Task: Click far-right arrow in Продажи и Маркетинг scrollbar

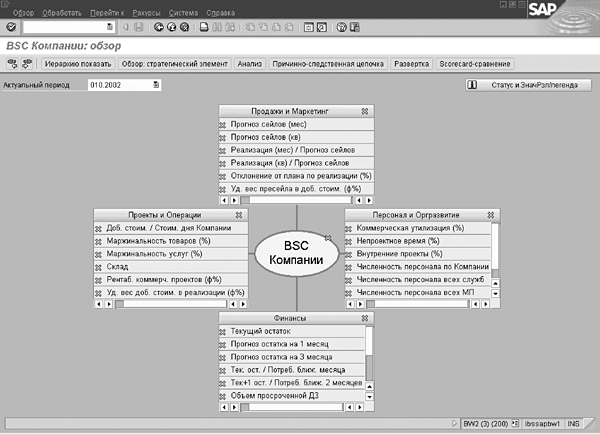Action: 369,200
